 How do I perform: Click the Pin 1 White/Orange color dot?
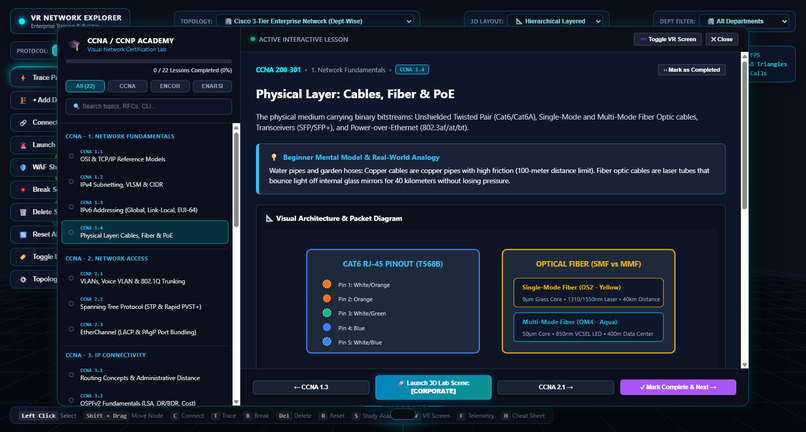click(326, 284)
